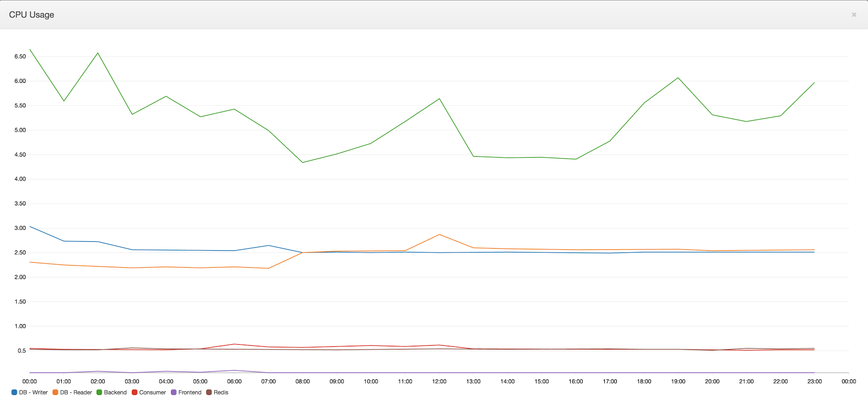Click the Backend green legend swatch
The image size is (868, 407).
[x=99, y=392]
